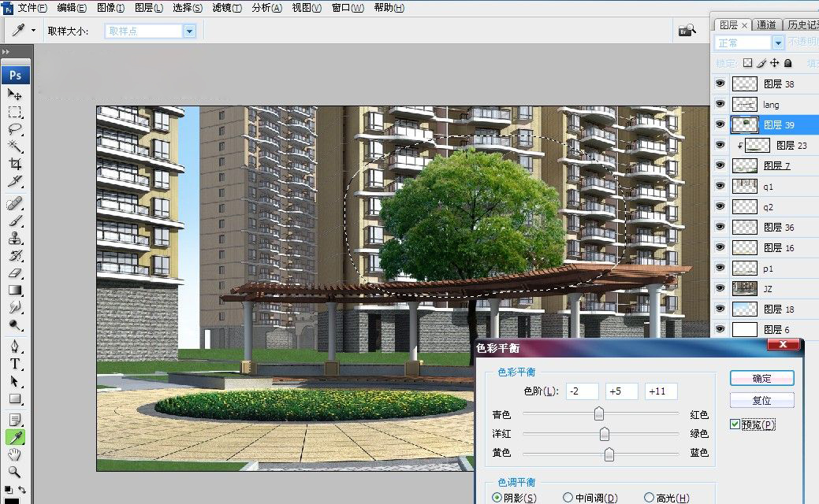Viewport: 819px width, 504px height.
Task: Click the lock all layer icon
Action: coord(788,63)
